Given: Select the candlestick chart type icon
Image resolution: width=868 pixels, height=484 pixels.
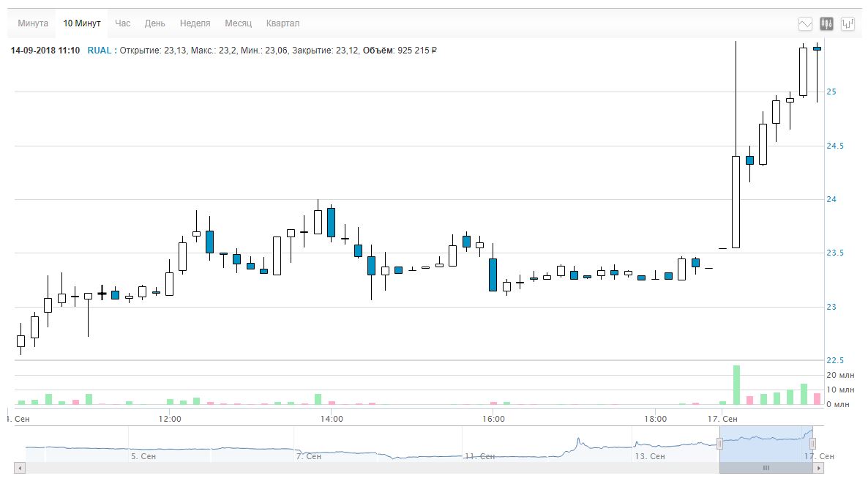Looking at the screenshot, I should [827, 24].
